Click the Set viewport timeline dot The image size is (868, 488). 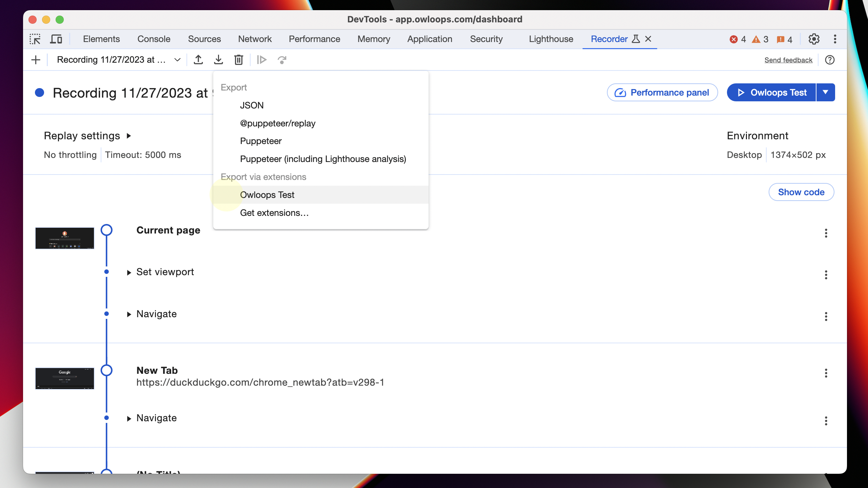[x=106, y=272]
